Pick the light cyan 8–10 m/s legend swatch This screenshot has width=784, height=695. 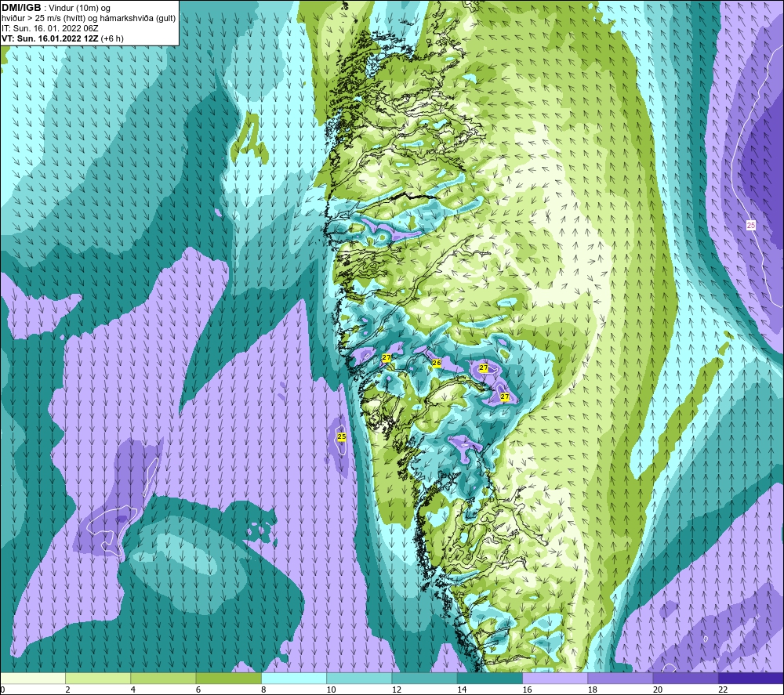294,679
